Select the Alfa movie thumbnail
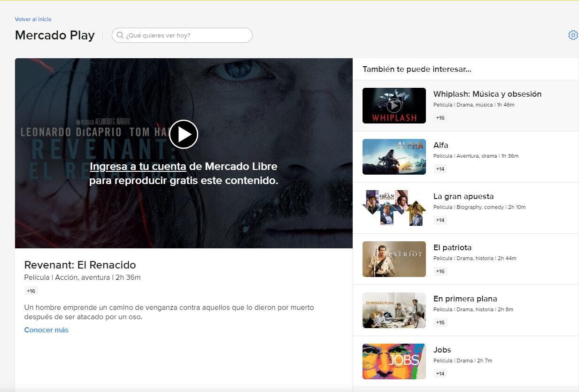The image size is (579, 392). (394, 157)
